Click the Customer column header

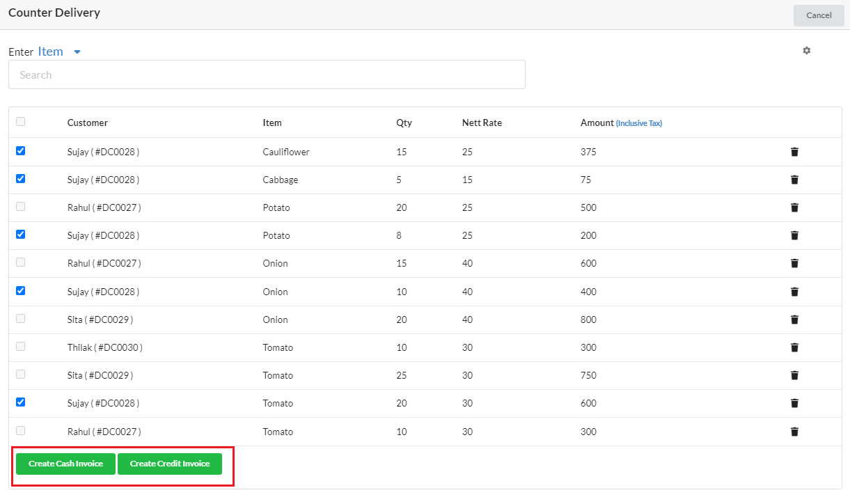(x=88, y=123)
